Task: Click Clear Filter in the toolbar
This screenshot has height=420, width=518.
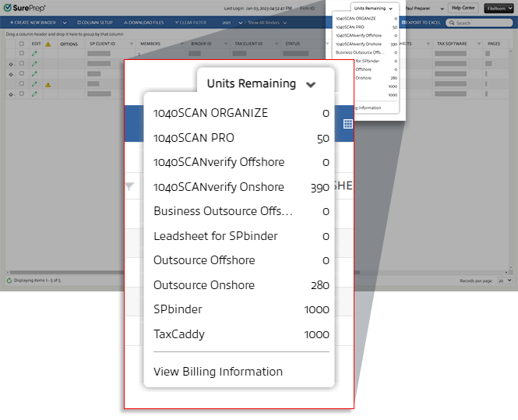Action: (191, 23)
